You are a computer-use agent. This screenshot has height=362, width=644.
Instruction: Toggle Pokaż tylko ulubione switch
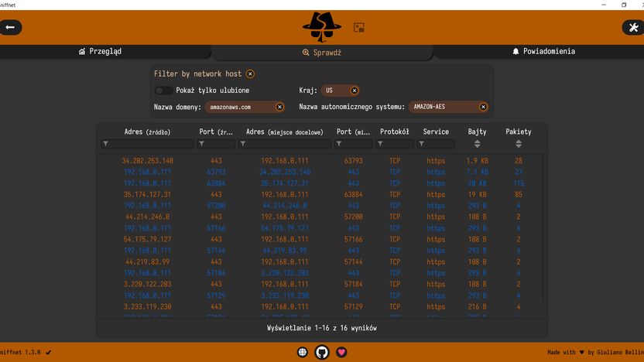(163, 90)
